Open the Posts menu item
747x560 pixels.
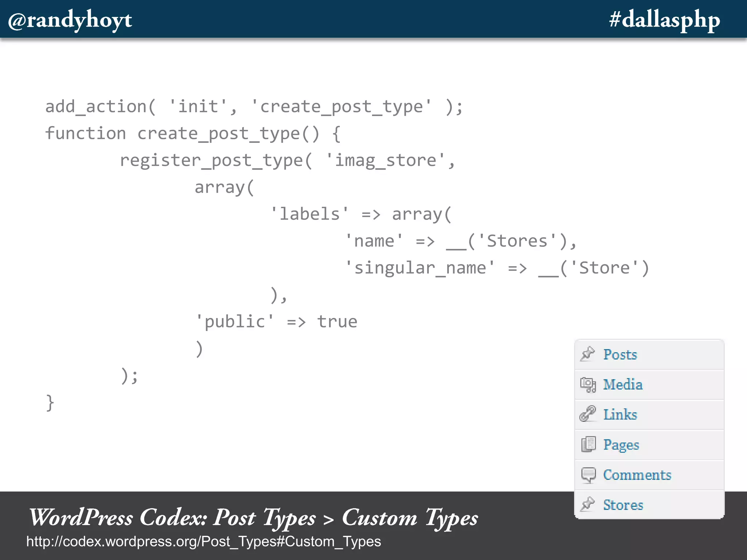pos(620,354)
